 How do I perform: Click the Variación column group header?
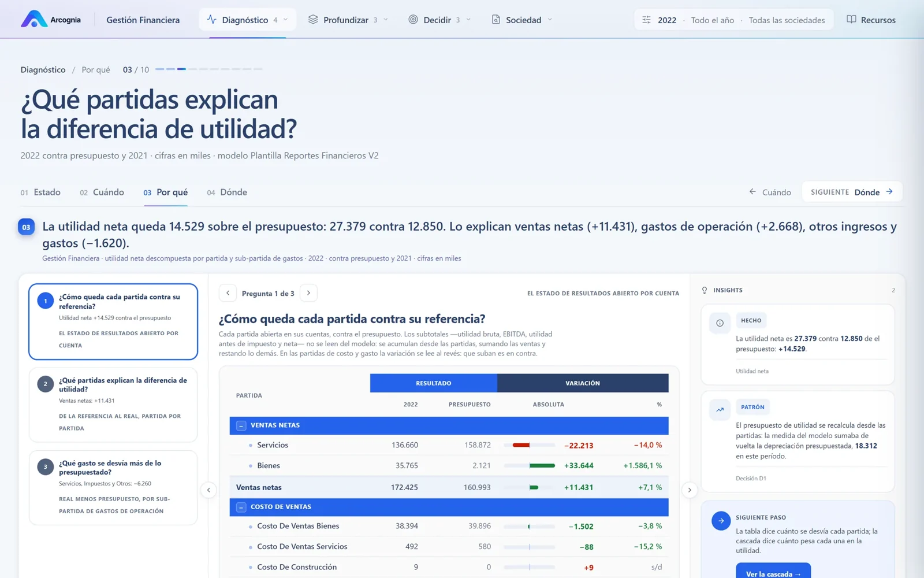pos(583,383)
